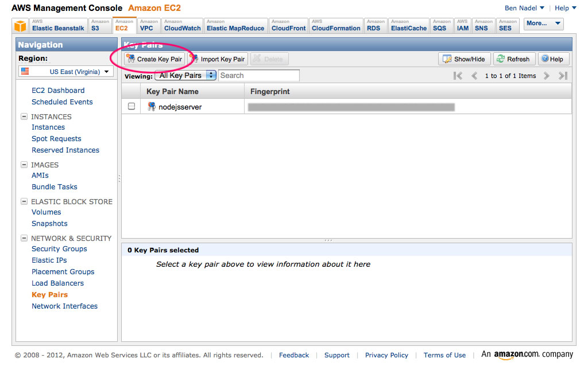The height and width of the screenshot is (370, 588).
Task: Open the Support footer link
Action: click(x=336, y=355)
